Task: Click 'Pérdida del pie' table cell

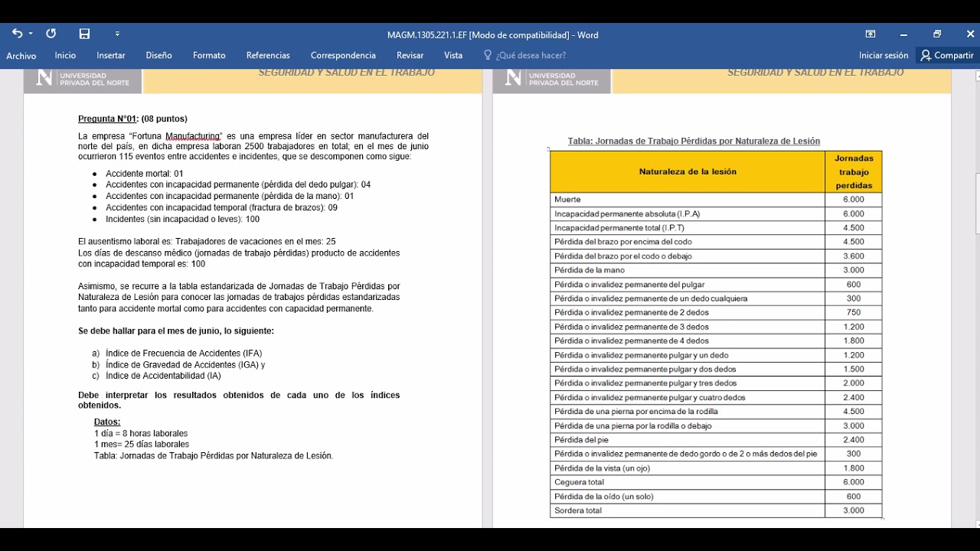Action: point(688,440)
